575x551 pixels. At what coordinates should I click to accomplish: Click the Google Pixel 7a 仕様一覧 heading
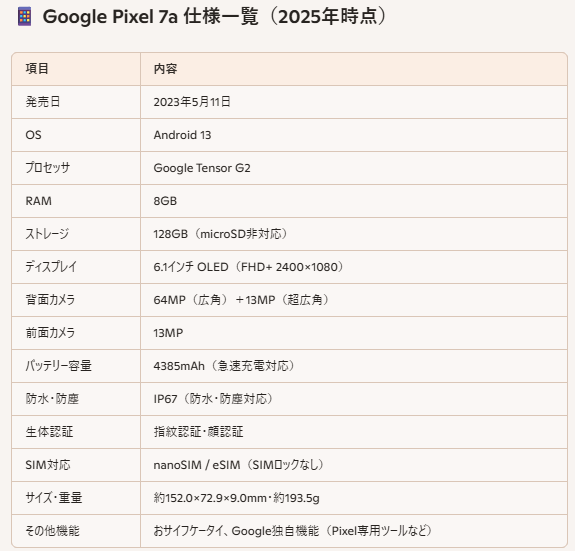[215, 16]
